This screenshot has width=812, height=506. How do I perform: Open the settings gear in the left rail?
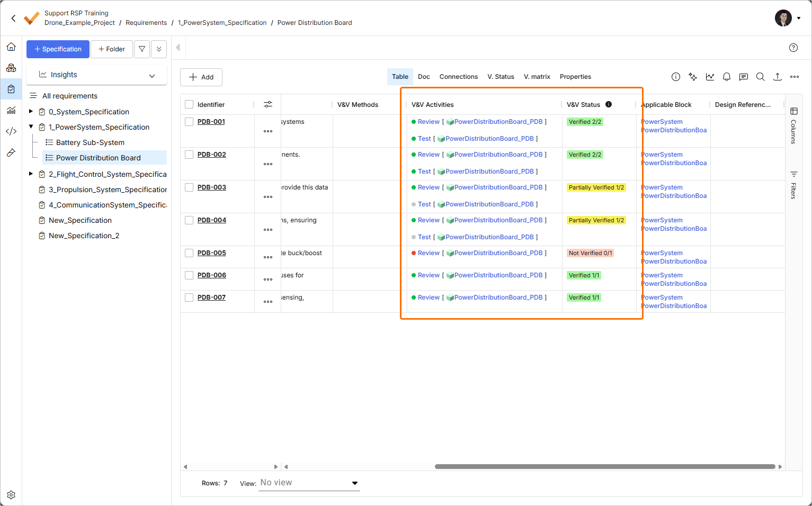coord(11,495)
